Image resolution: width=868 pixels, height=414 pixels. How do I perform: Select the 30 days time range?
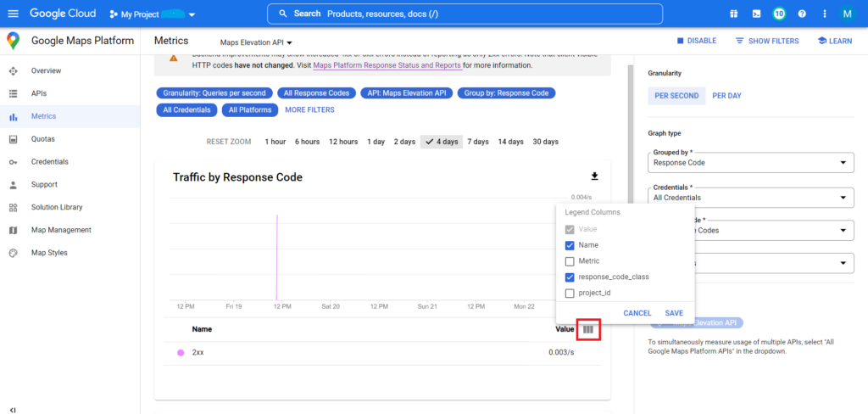click(545, 142)
